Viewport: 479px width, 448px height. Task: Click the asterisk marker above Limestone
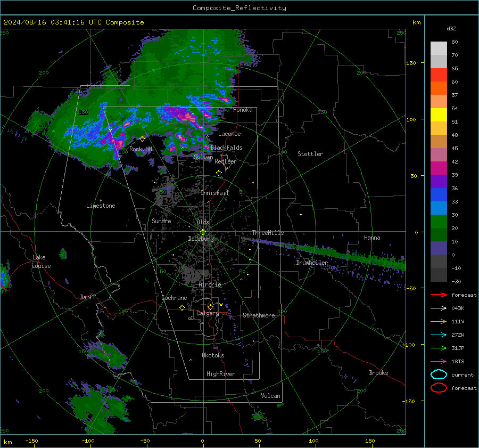click(101, 201)
